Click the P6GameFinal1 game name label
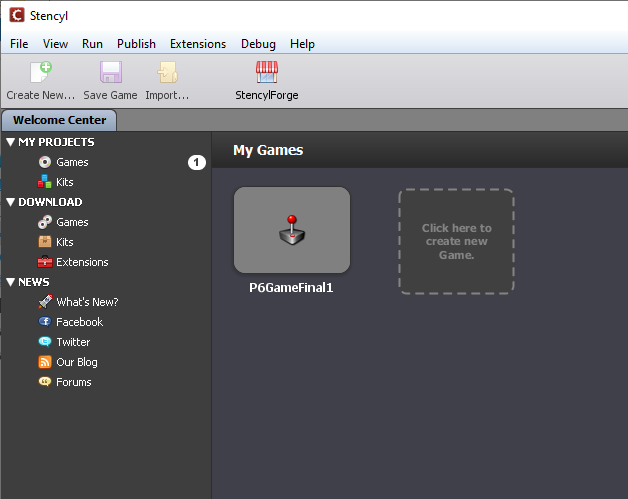Screen dimensions: 628x499 coord(291,288)
